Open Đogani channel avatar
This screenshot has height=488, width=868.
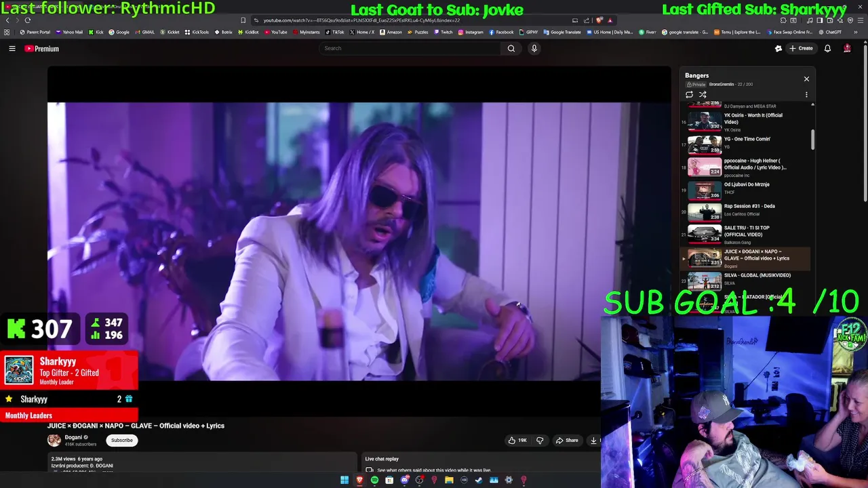pos(54,441)
